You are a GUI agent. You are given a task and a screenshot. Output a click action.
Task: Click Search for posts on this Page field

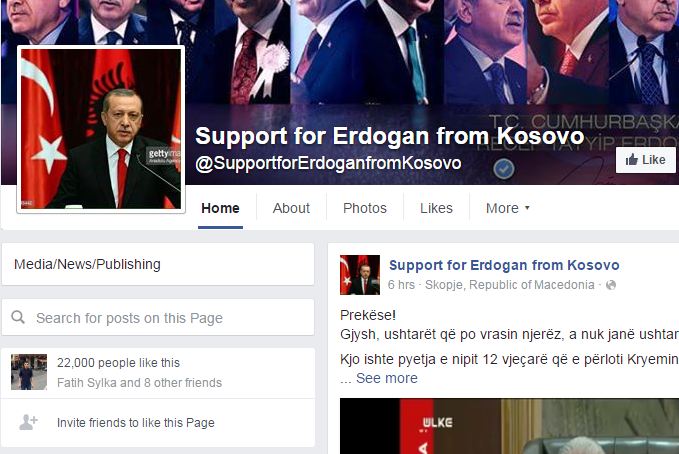[158, 317]
